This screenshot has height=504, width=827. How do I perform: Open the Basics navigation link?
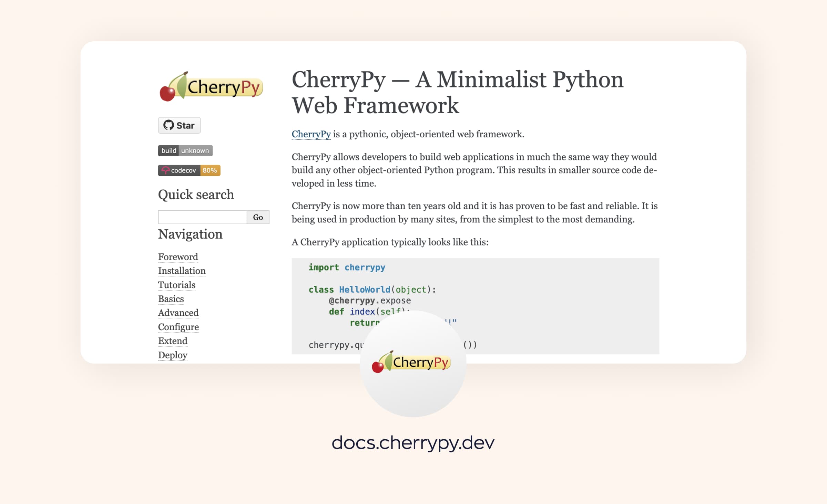click(171, 299)
